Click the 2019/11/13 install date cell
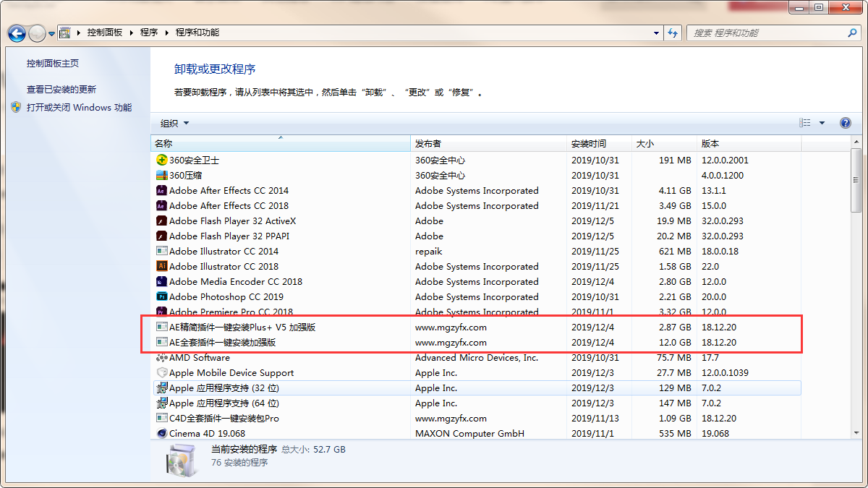Image resolution: width=868 pixels, height=488 pixels. 595,418
